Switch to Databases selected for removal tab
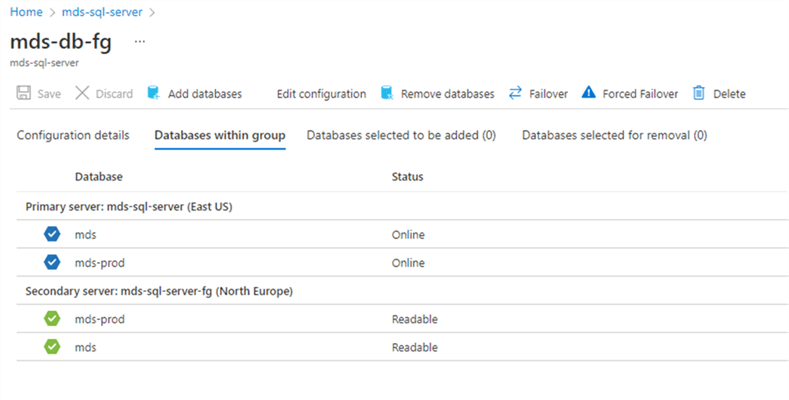 click(614, 135)
